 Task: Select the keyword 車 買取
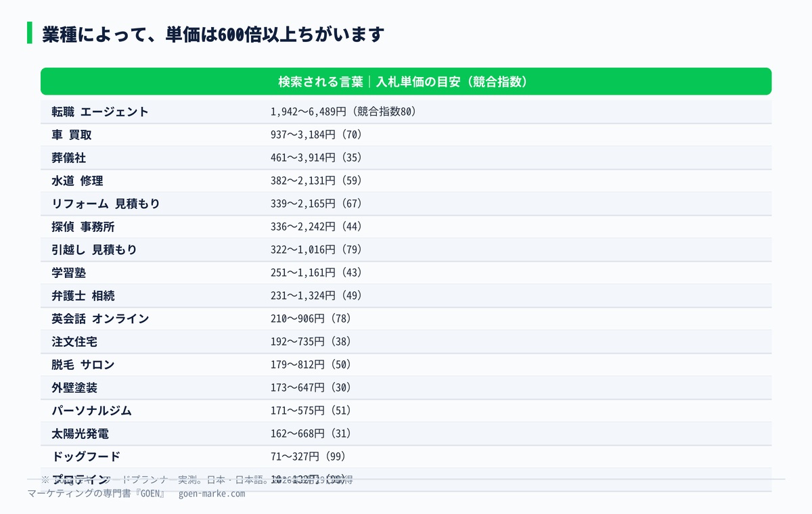pos(72,135)
